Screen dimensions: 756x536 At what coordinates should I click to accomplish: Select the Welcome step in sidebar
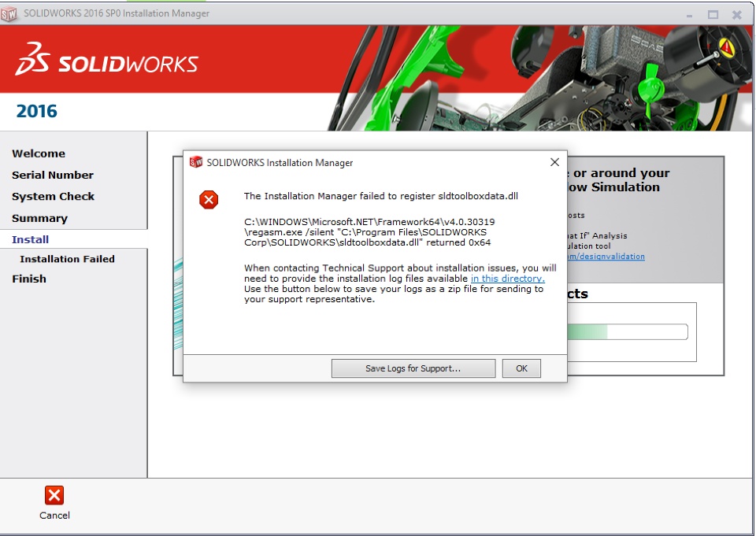point(39,153)
